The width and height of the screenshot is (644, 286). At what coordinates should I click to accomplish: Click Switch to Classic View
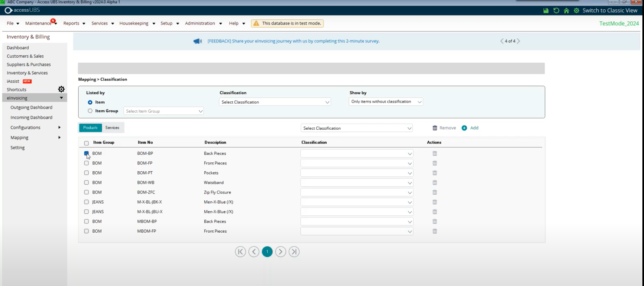point(610,11)
